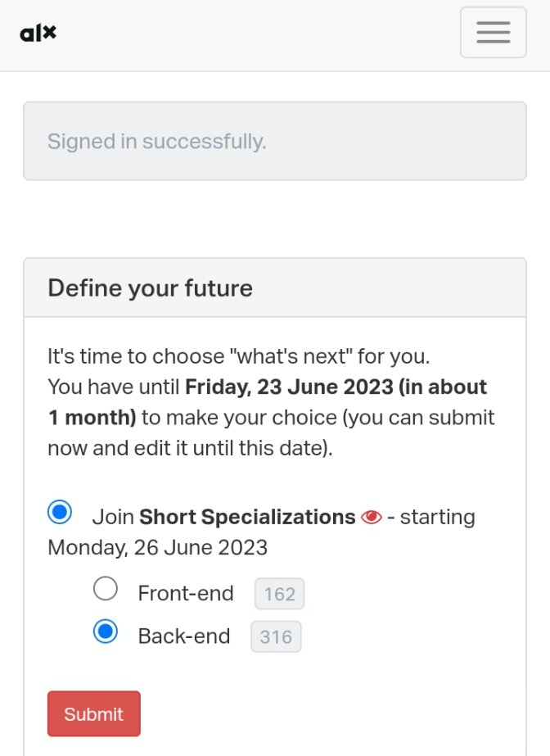The image size is (550, 756).
Task: Click the red eye icon beside Short Specializations
Action: click(372, 518)
